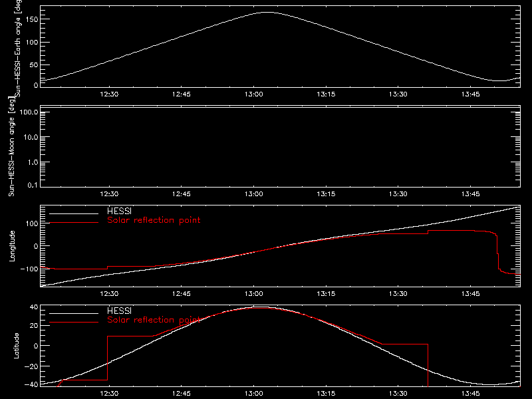This screenshot has height=399, width=532.
Task: Click the 100 tick on Longitude axis
Action: pos(32,223)
